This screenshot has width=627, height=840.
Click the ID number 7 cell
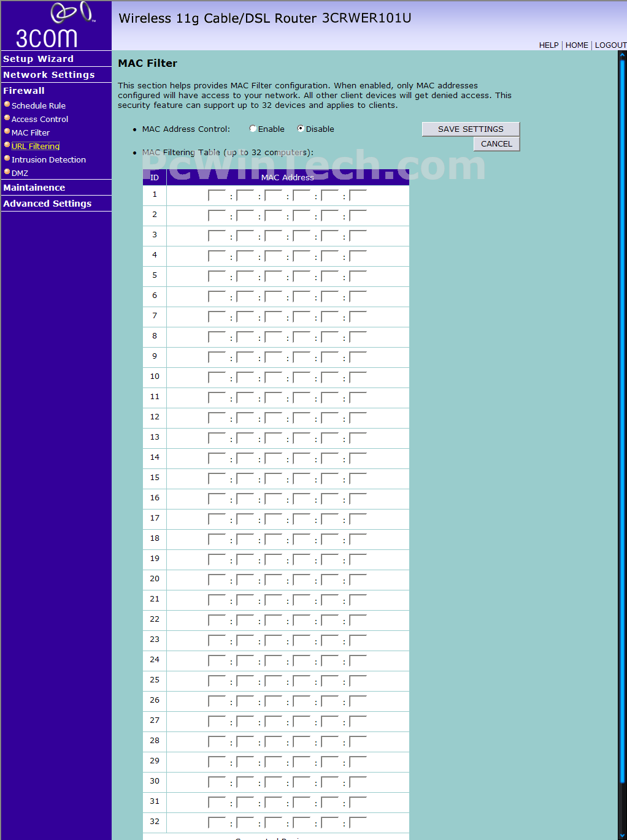155,316
